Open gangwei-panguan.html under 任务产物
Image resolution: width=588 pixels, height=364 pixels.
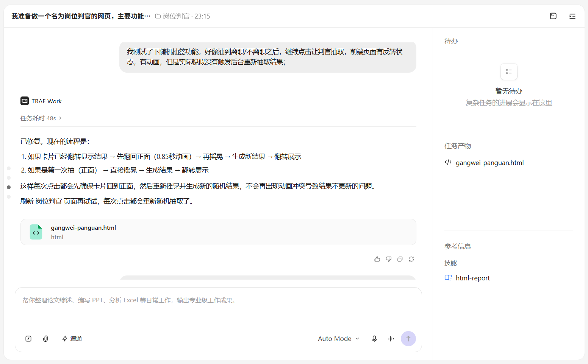click(x=489, y=162)
